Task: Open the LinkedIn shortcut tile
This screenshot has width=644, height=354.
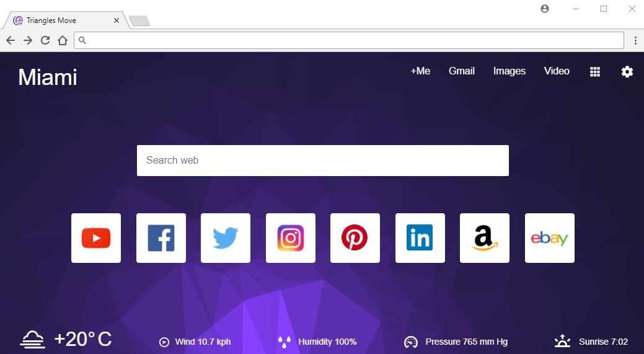Action: click(x=420, y=238)
